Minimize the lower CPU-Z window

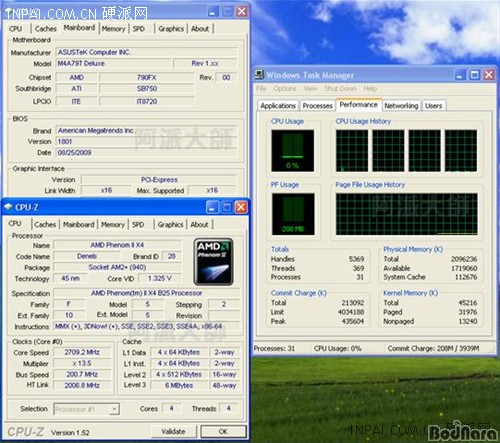coord(212,207)
